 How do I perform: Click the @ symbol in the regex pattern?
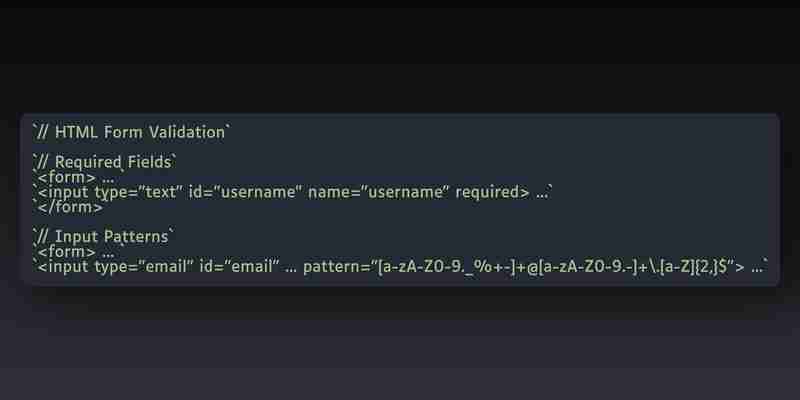click(531, 267)
